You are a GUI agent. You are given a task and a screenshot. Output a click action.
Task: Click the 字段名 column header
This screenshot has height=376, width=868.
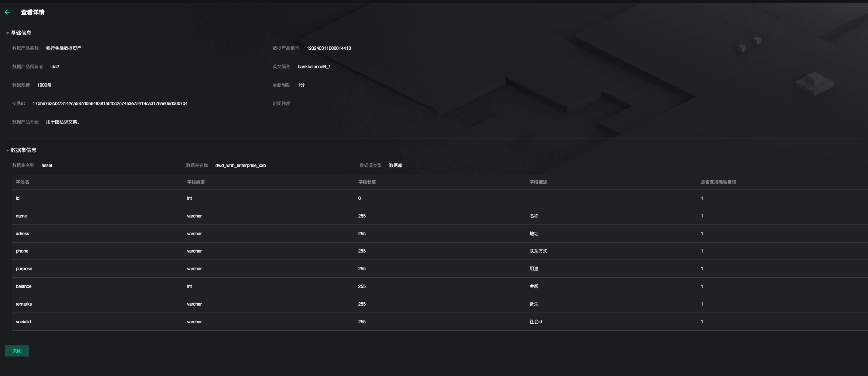tap(23, 182)
